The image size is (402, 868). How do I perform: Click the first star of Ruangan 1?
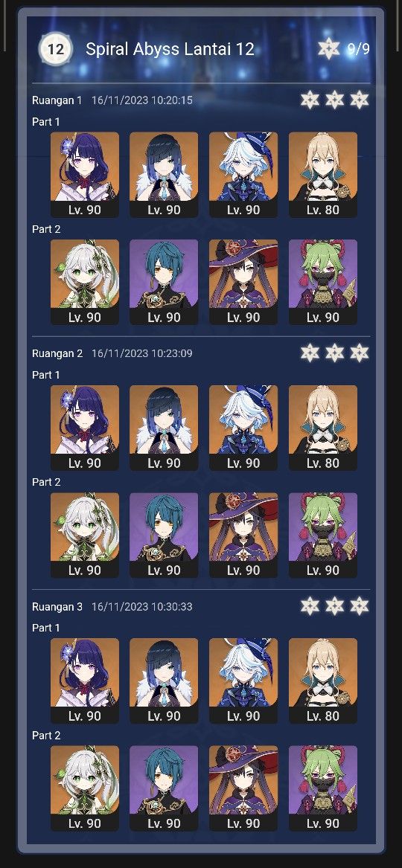pos(310,100)
